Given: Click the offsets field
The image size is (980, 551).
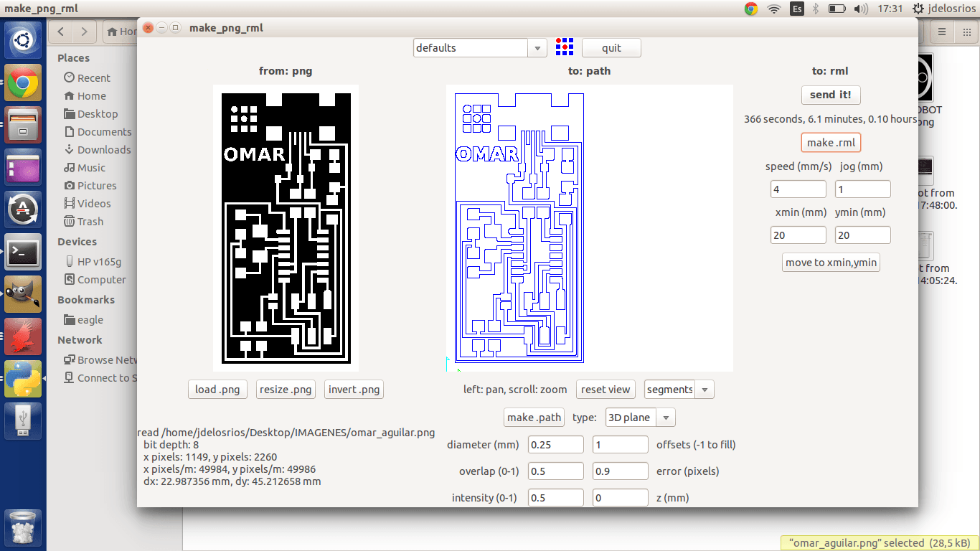Looking at the screenshot, I should click(621, 445).
